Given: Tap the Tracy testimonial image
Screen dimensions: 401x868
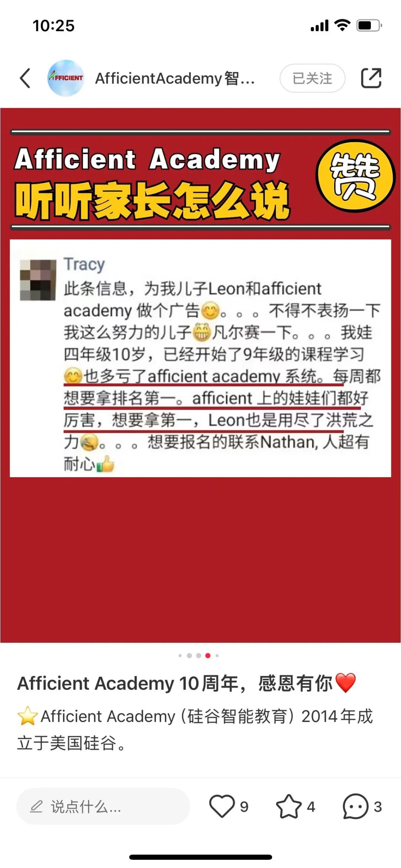Looking at the screenshot, I should [x=200, y=358].
